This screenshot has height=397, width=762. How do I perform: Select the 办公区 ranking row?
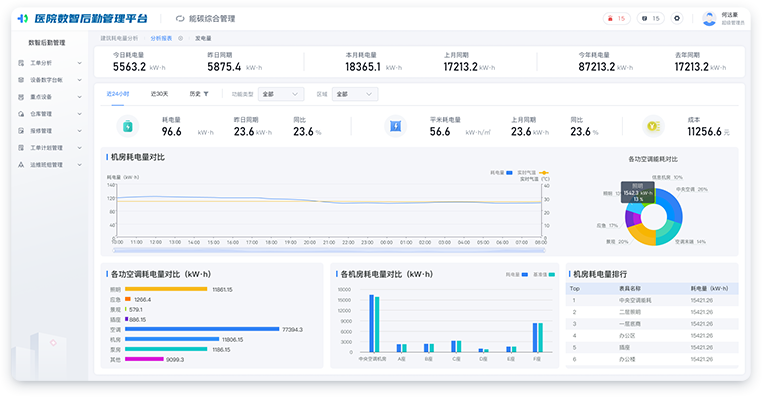tap(652, 336)
